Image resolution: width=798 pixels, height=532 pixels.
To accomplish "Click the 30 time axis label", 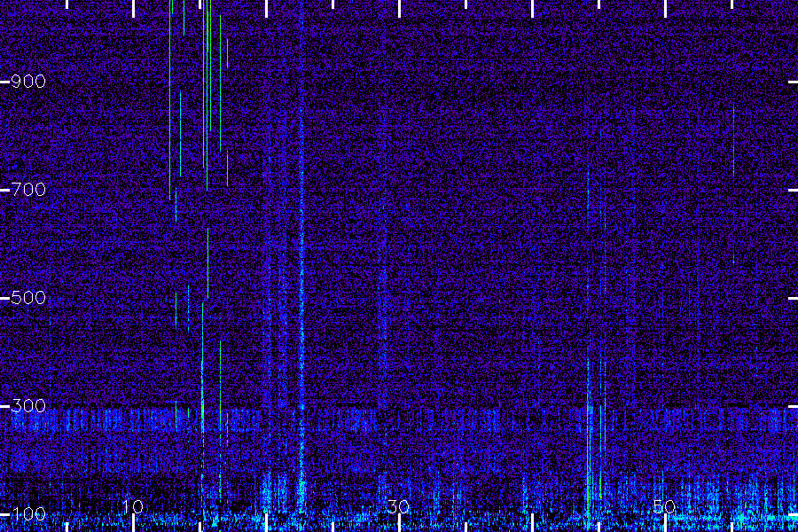I will (x=398, y=506).
